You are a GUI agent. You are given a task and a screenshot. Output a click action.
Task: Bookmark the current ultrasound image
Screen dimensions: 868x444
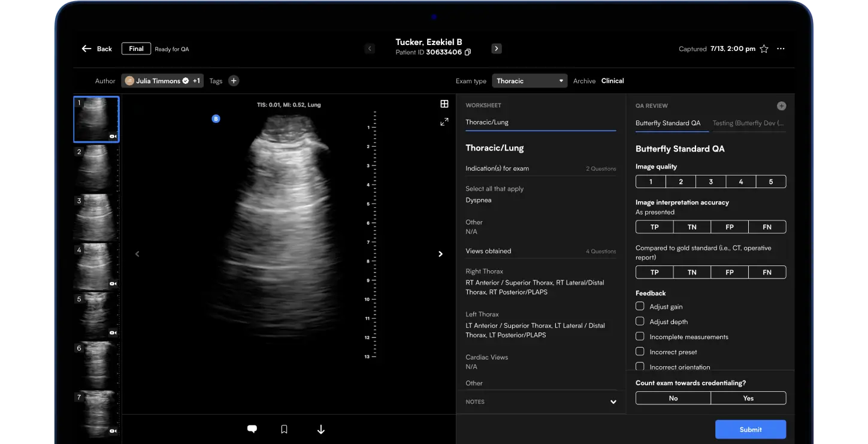point(285,429)
